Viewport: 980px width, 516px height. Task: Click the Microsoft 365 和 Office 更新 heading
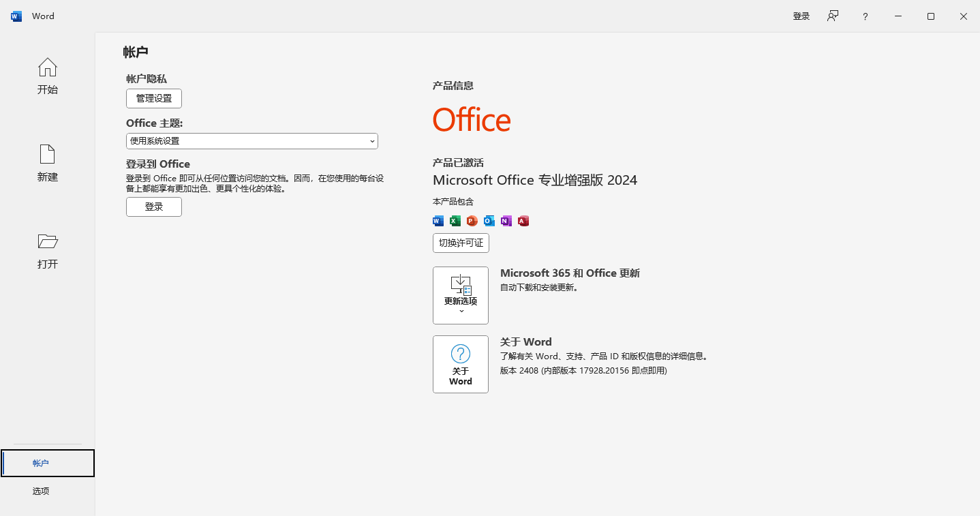pos(570,273)
